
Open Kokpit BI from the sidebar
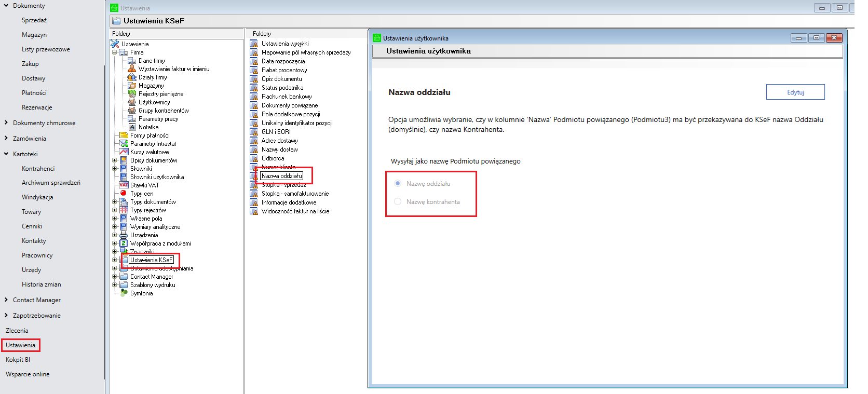[18, 360]
